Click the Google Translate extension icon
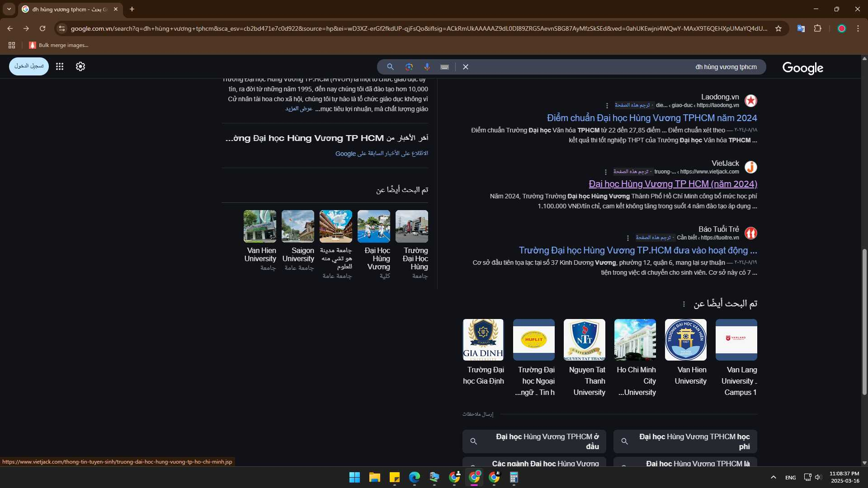This screenshot has width=868, height=488. 801,28
